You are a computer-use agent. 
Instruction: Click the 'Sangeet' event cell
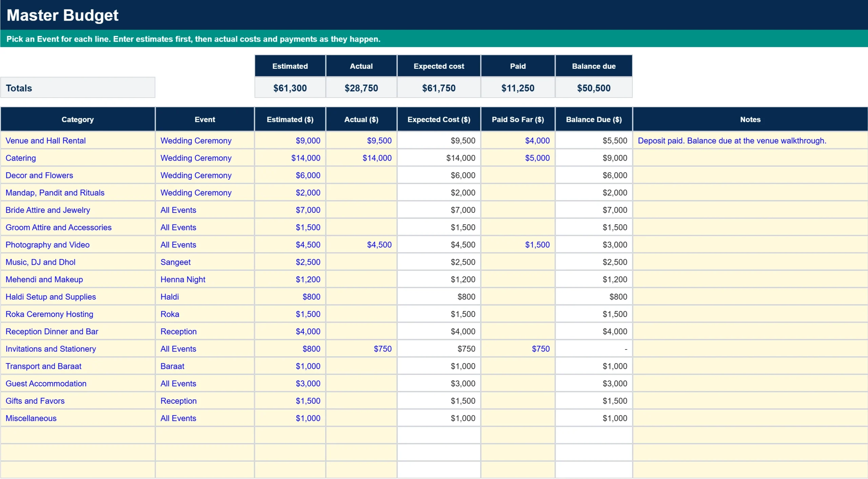[205, 262]
